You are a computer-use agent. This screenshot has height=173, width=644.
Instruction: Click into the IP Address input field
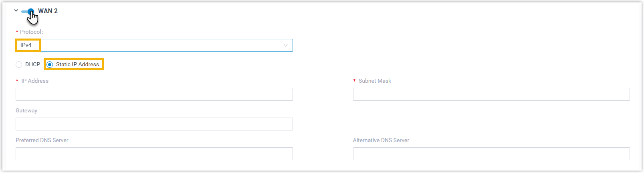pos(154,94)
